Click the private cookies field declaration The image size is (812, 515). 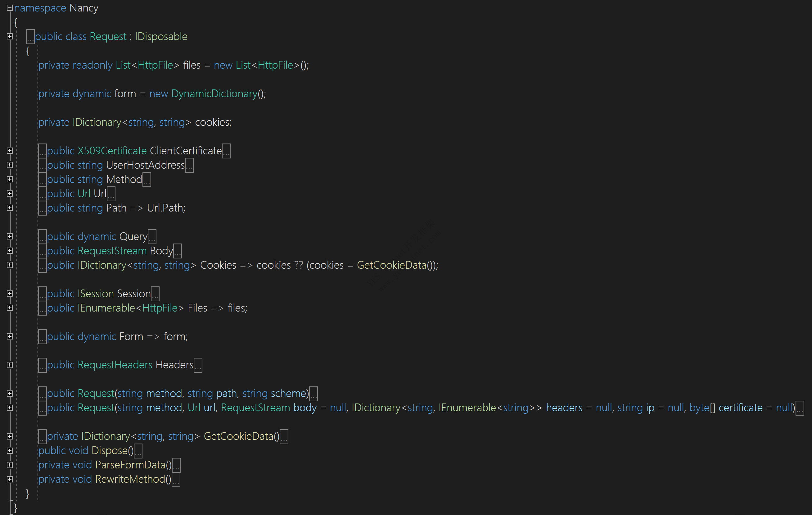click(x=135, y=122)
